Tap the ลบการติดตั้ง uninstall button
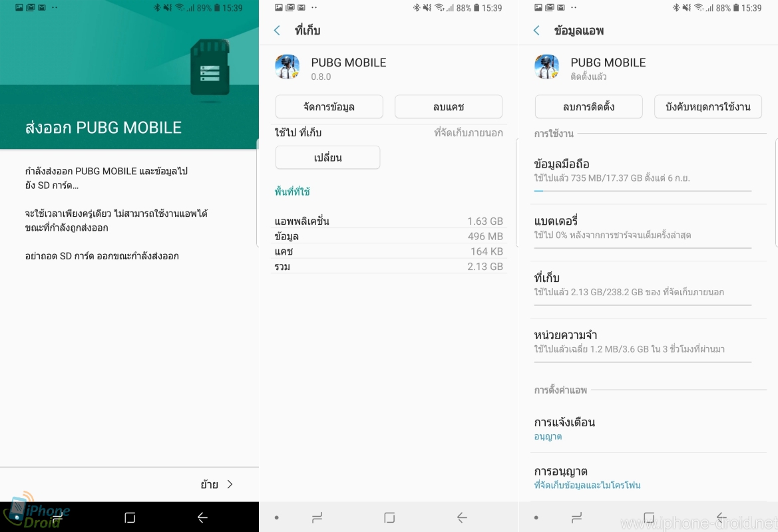 pyautogui.click(x=588, y=106)
